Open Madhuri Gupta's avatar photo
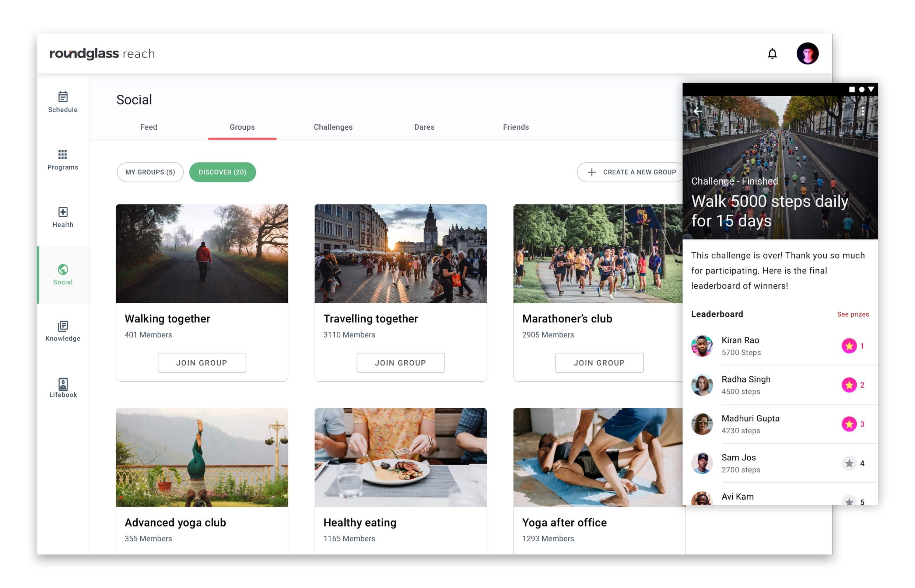The image size is (915, 588). [x=702, y=424]
